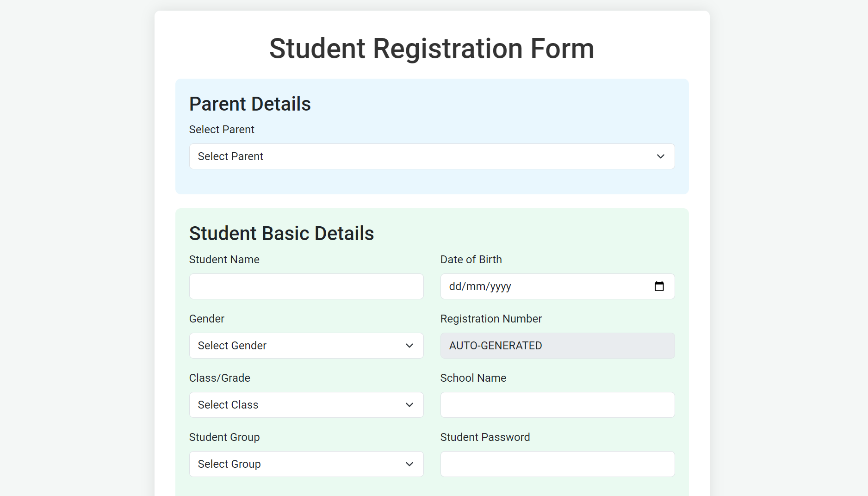Image resolution: width=868 pixels, height=496 pixels.
Task: Click the Student Name label
Action: (224, 260)
